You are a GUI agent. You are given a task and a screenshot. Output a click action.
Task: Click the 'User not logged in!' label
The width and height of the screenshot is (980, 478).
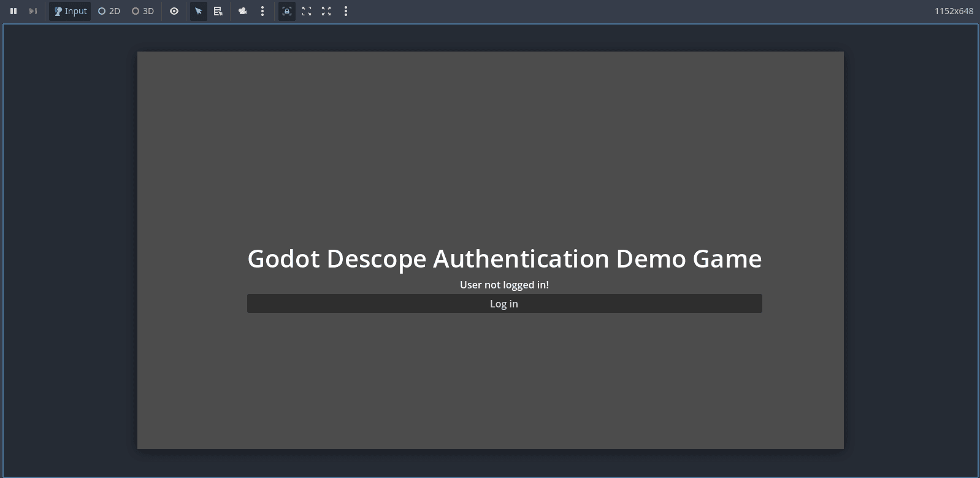point(504,285)
